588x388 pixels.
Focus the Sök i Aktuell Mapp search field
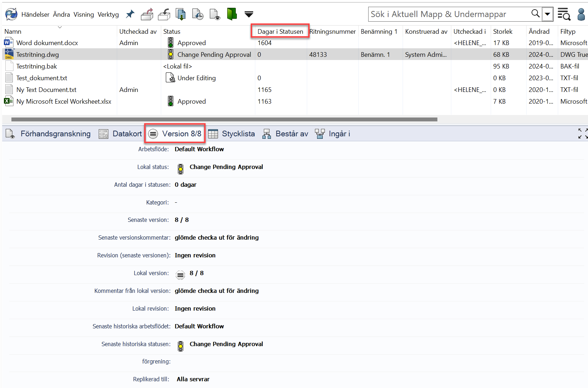click(449, 14)
